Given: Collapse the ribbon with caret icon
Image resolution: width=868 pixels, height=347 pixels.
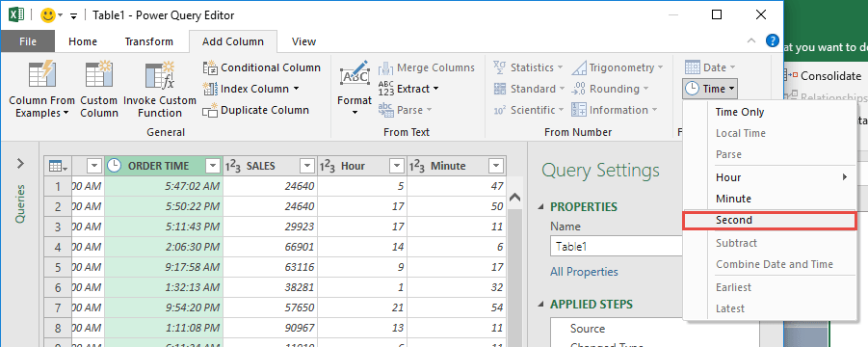Looking at the screenshot, I should point(751,40).
